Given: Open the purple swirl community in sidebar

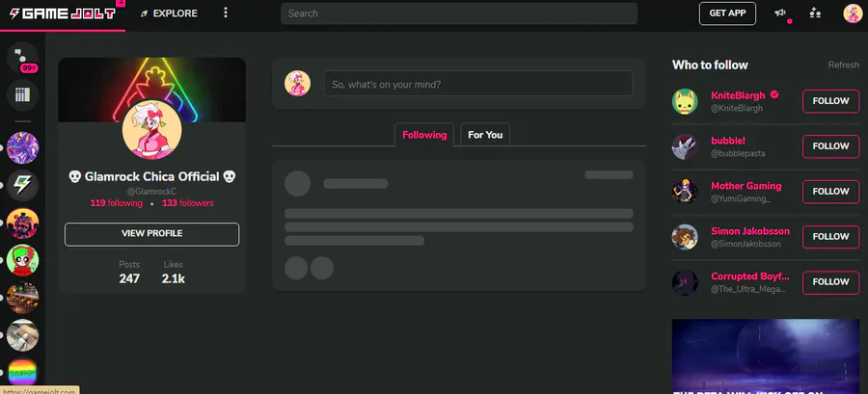Looking at the screenshot, I should (x=23, y=147).
